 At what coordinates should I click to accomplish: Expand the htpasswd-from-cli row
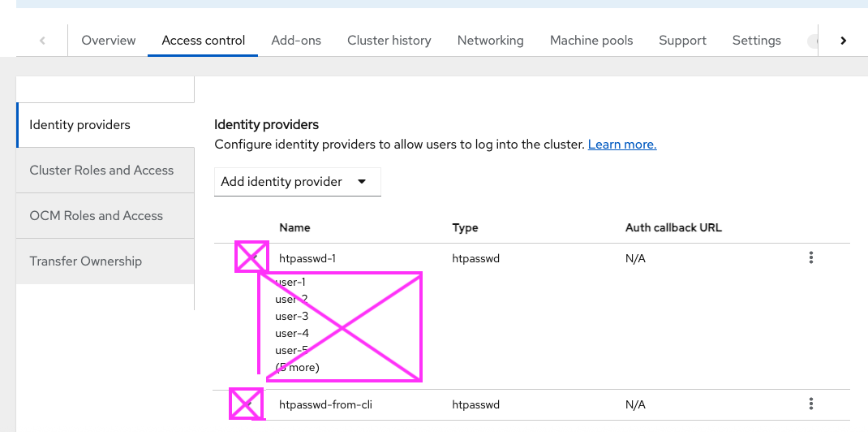pos(247,404)
